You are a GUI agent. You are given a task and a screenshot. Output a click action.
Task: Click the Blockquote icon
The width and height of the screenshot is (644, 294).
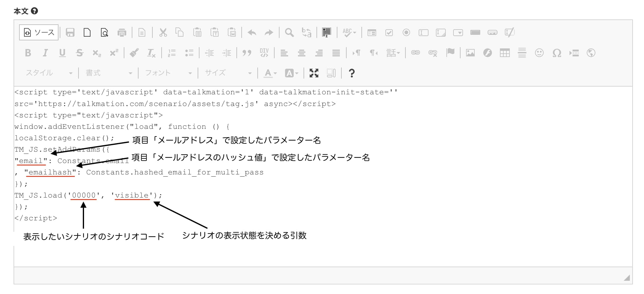tap(246, 53)
